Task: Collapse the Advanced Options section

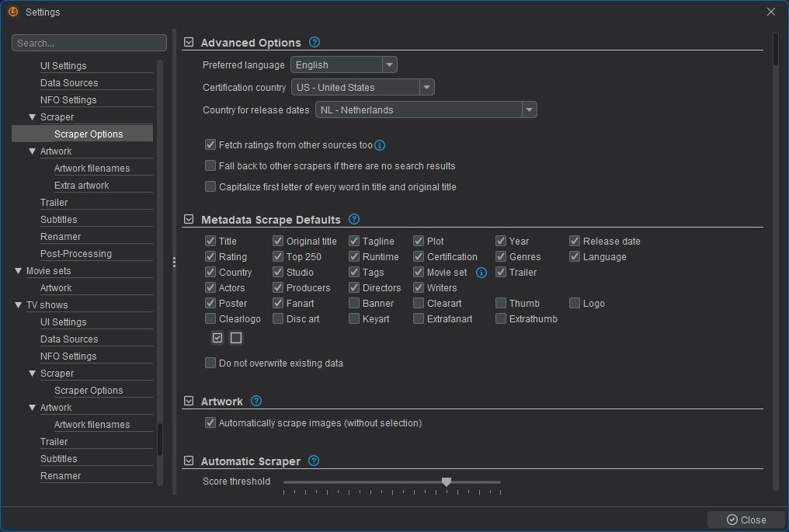Action: [189, 43]
